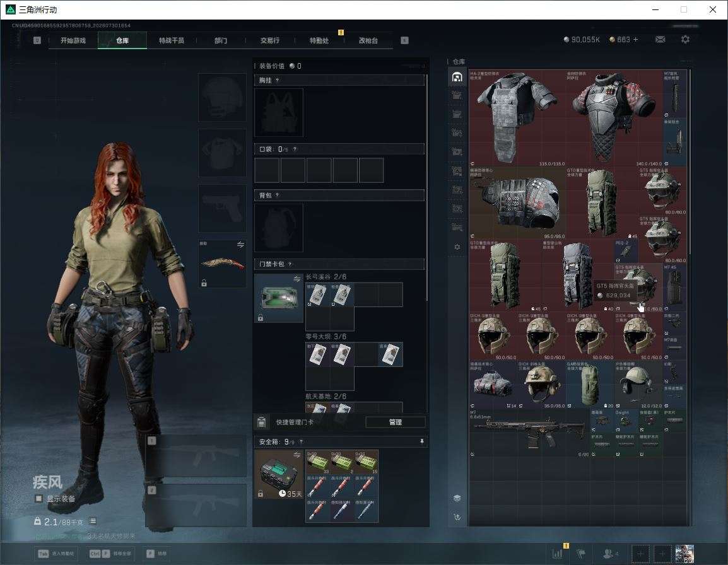Click the empty pistol slot
The height and width of the screenshot is (565, 728).
pyautogui.click(x=222, y=209)
